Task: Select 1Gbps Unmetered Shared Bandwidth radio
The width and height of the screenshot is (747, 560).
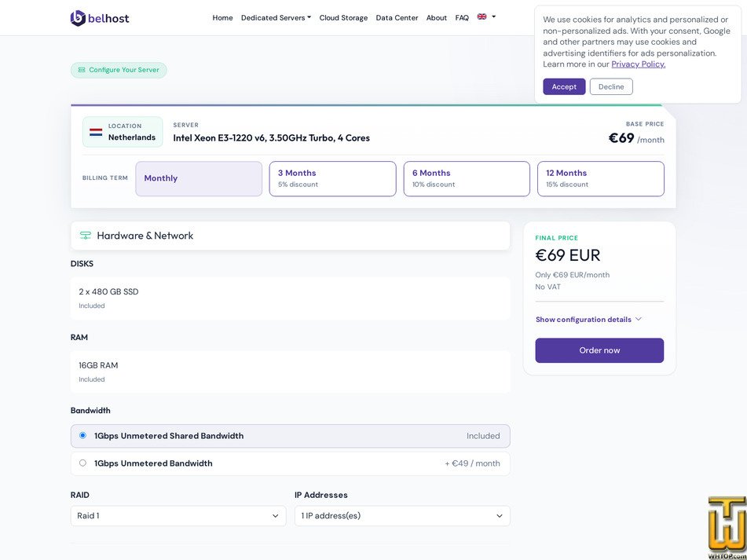Action: click(x=83, y=435)
